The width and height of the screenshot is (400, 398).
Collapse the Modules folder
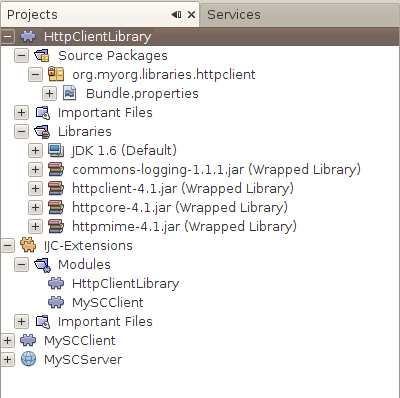[21, 265]
